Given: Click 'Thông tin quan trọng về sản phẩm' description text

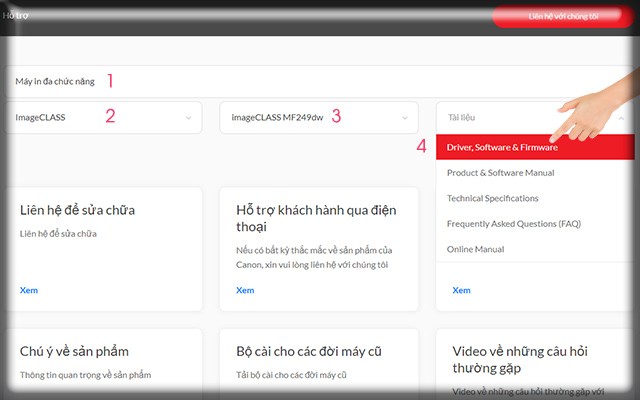Looking at the screenshot, I should 85,375.
